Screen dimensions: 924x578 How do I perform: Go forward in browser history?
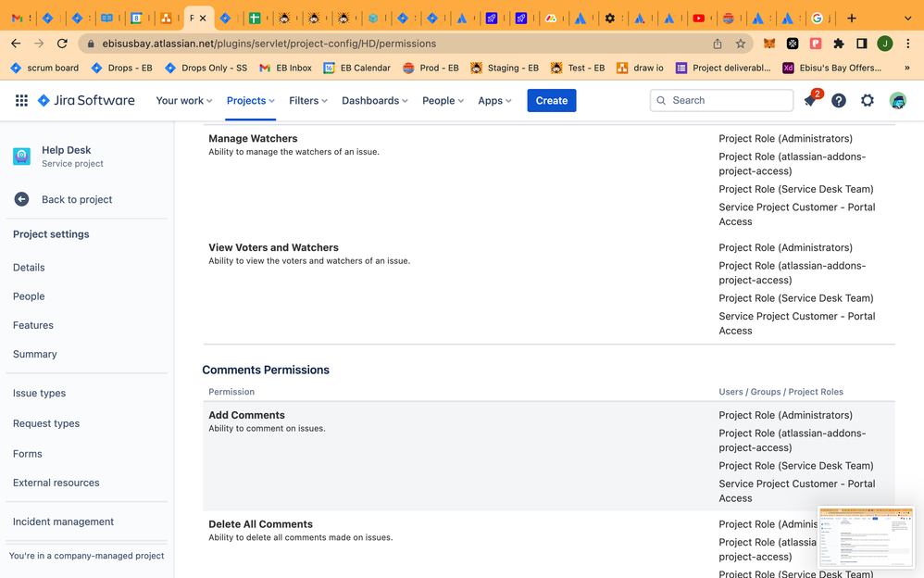tap(39, 43)
